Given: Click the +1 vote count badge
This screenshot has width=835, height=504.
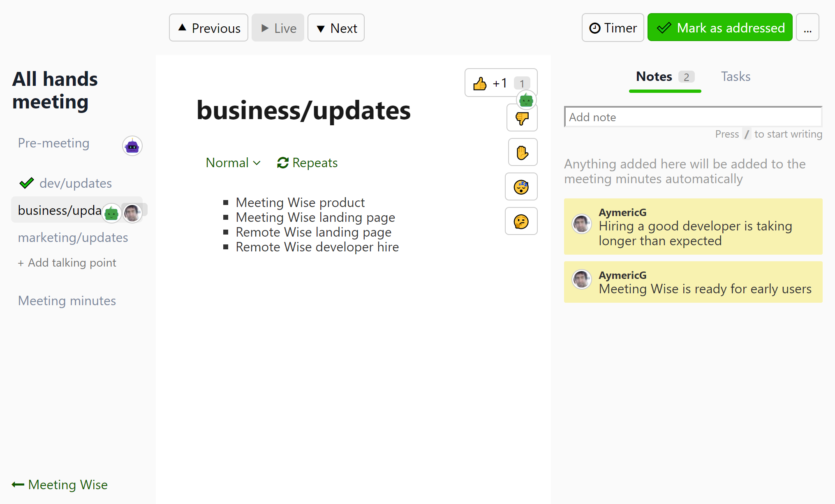Looking at the screenshot, I should coord(522,83).
